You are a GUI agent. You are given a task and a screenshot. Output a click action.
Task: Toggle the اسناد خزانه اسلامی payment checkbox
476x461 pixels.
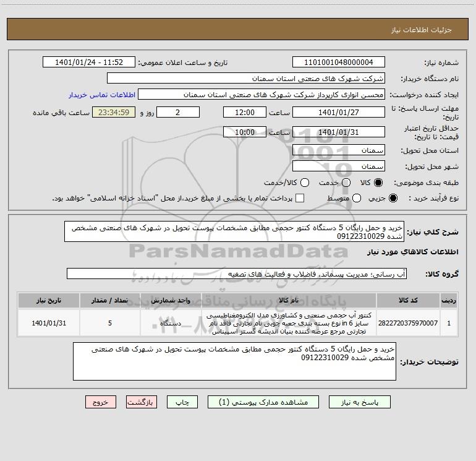[300, 198]
